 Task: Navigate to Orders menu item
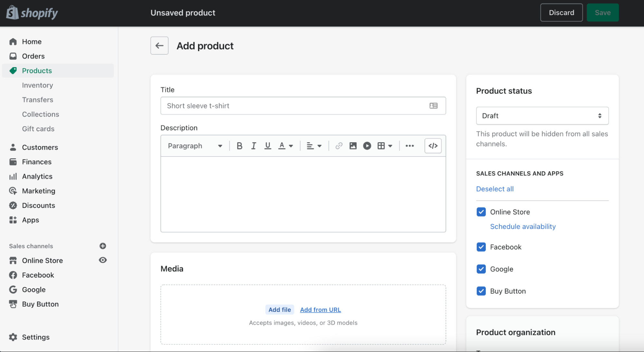(x=34, y=55)
